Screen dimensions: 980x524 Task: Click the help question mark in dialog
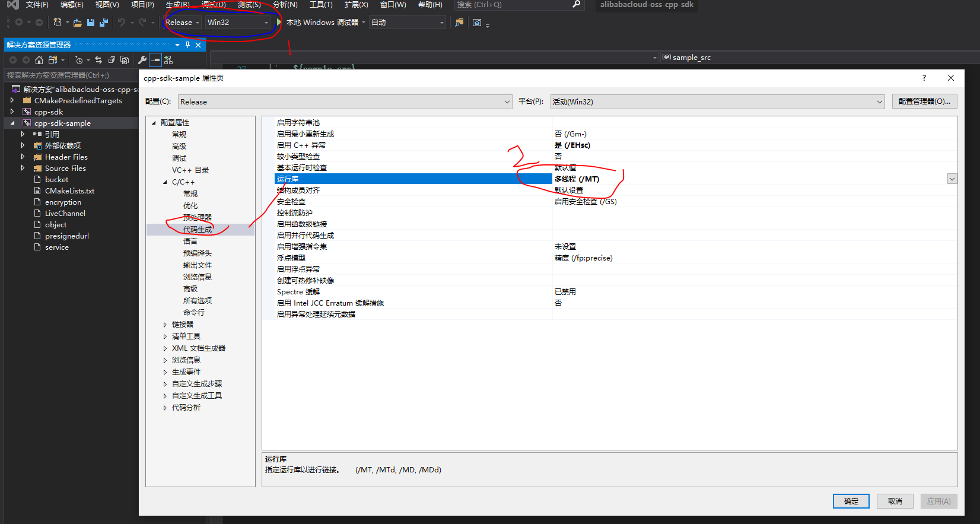[924, 78]
